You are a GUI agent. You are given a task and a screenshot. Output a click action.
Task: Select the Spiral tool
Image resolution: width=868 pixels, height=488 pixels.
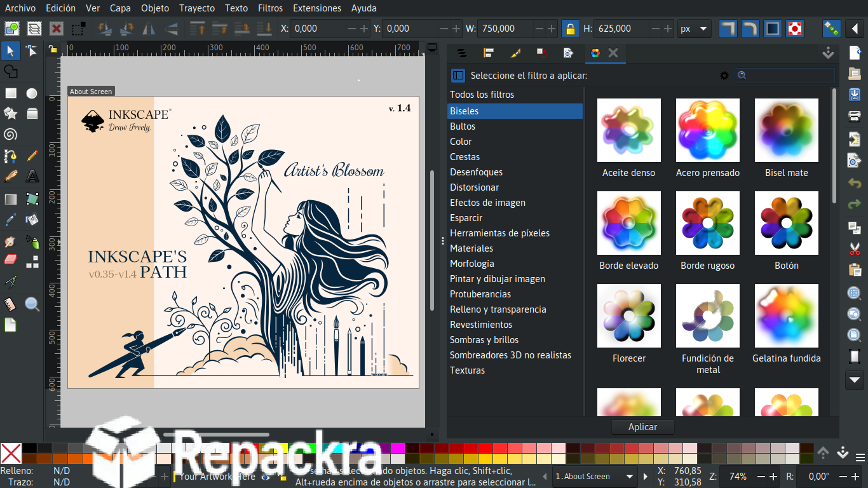click(x=11, y=134)
